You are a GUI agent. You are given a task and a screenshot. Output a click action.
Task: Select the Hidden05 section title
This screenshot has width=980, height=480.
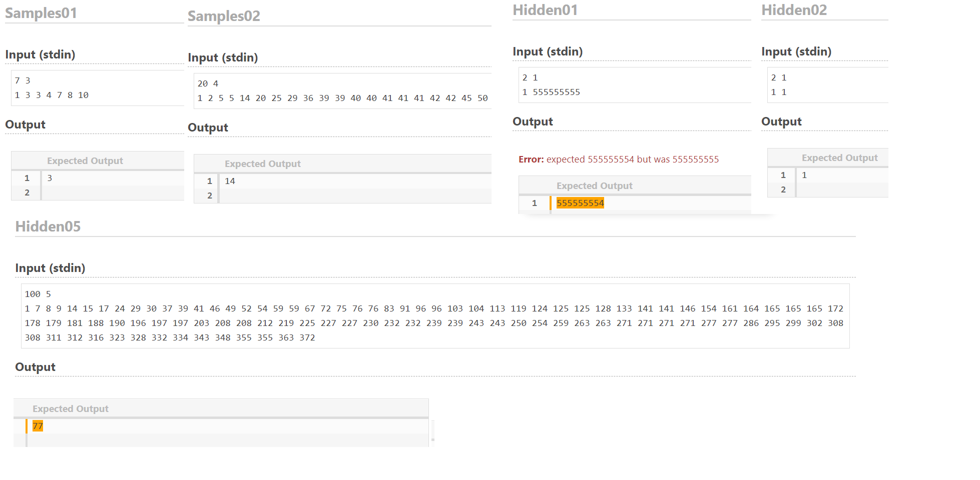48,226
